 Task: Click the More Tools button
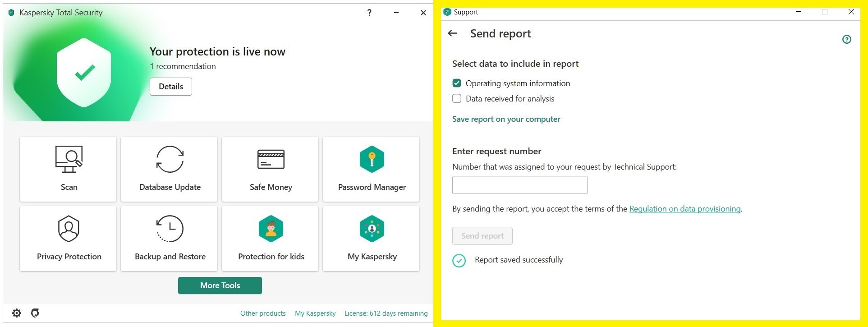(x=220, y=286)
